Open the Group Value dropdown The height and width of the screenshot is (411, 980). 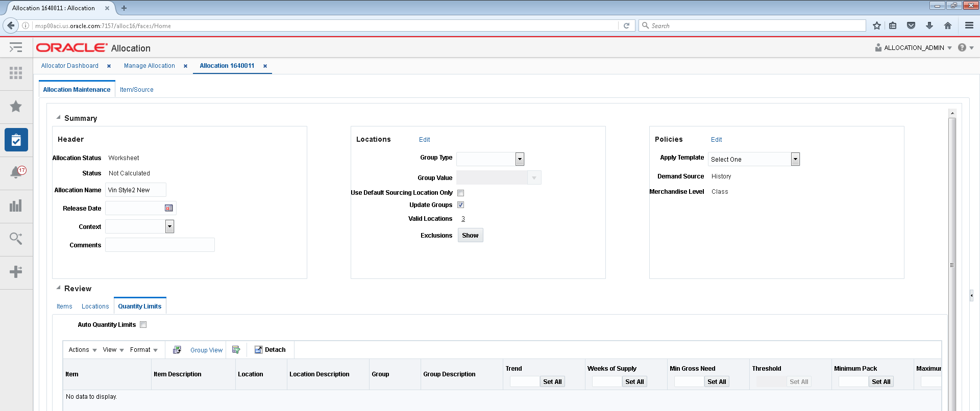(534, 177)
